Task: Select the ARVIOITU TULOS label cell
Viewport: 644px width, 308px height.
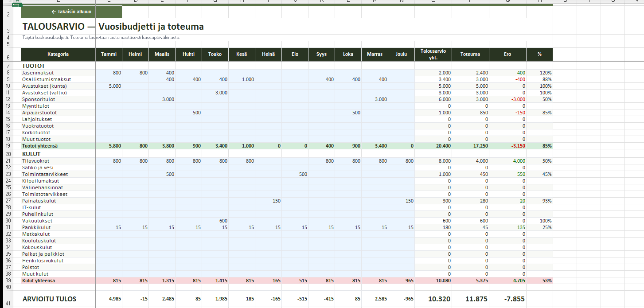Action: tap(58, 299)
